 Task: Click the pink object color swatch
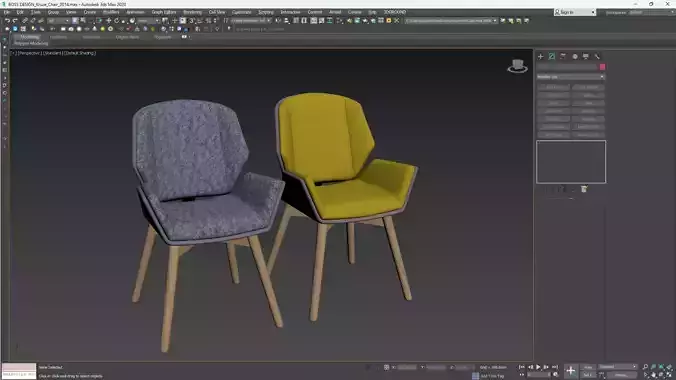(602, 67)
